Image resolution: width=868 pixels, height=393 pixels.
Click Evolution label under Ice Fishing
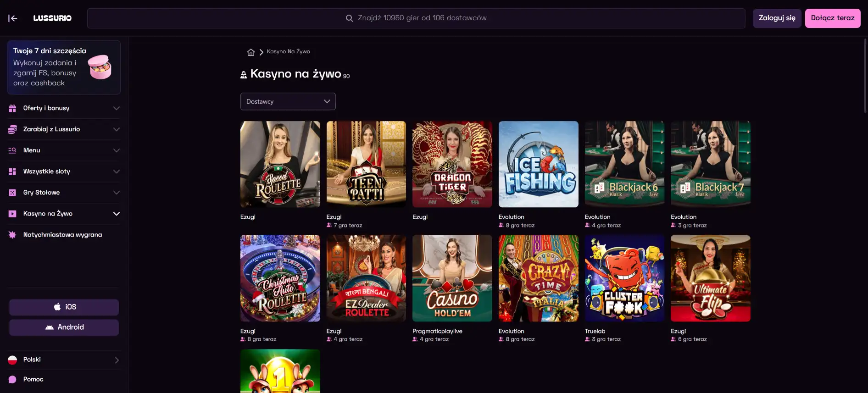tap(512, 217)
